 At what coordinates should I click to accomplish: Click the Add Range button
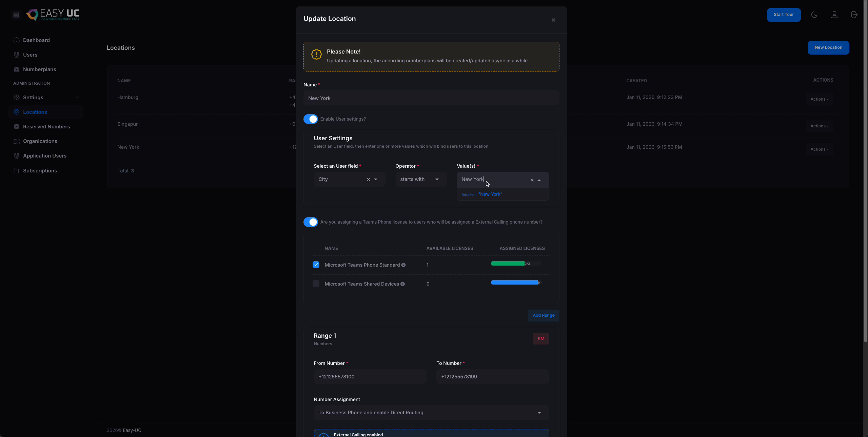click(543, 315)
